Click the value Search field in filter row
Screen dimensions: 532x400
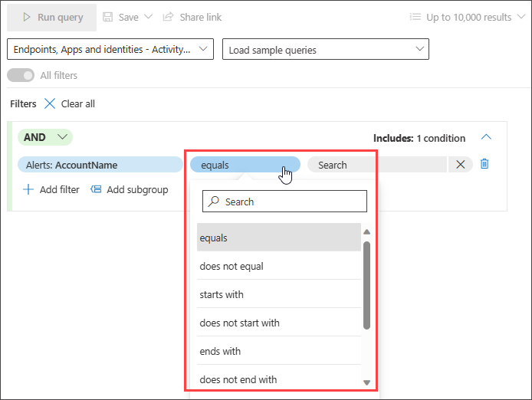point(377,165)
